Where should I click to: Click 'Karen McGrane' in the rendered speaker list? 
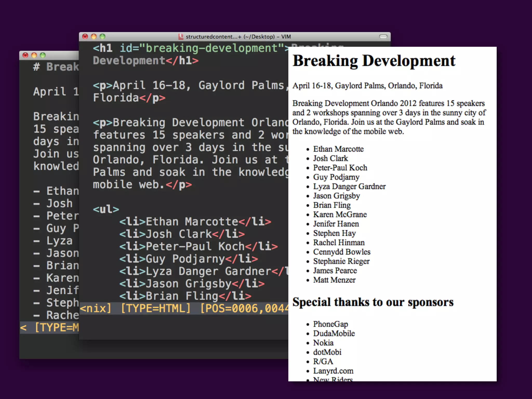340,215
